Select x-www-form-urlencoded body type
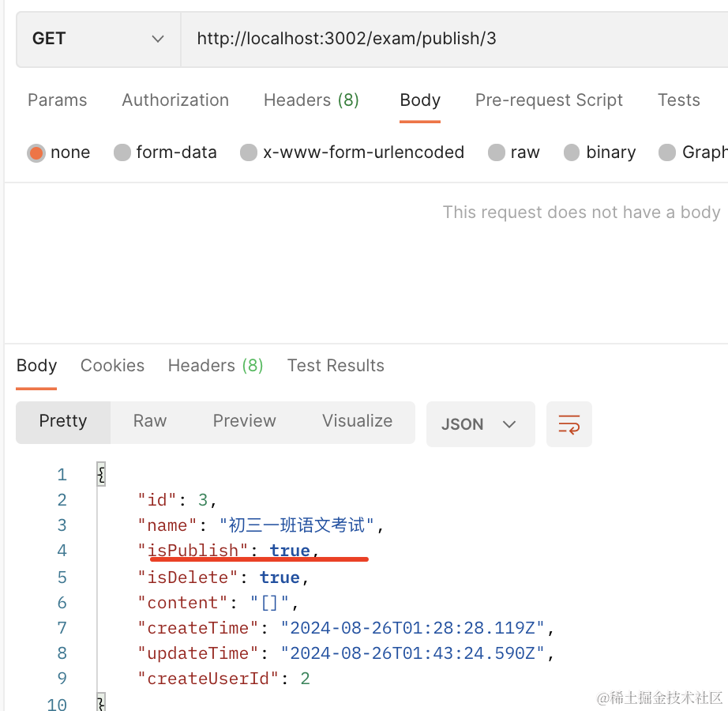728x711 pixels. (x=249, y=152)
